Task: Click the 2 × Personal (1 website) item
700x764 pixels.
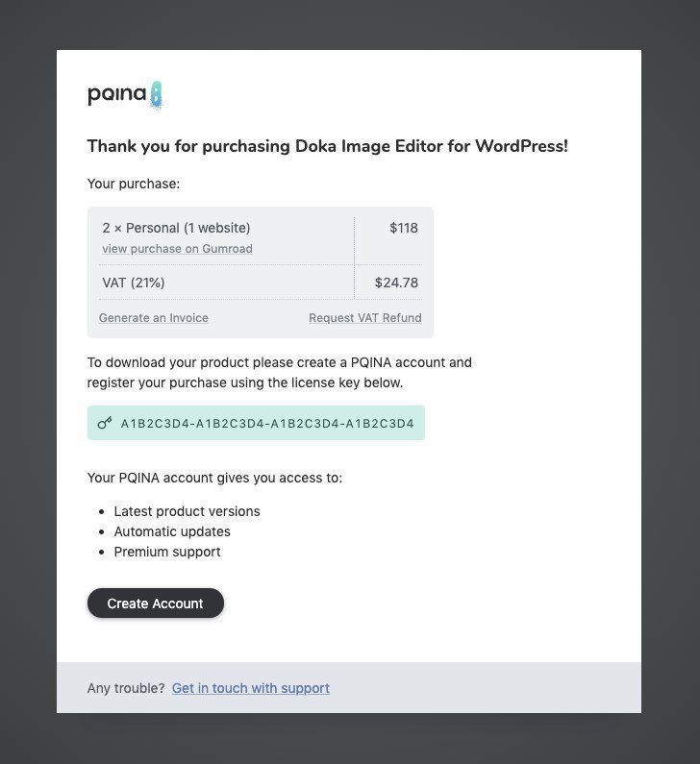Action: pos(176,228)
